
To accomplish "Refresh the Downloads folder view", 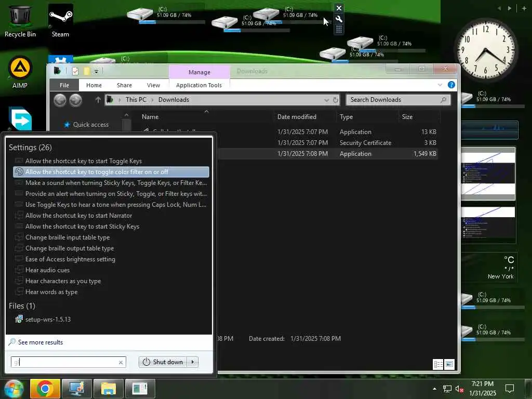I will click(336, 100).
